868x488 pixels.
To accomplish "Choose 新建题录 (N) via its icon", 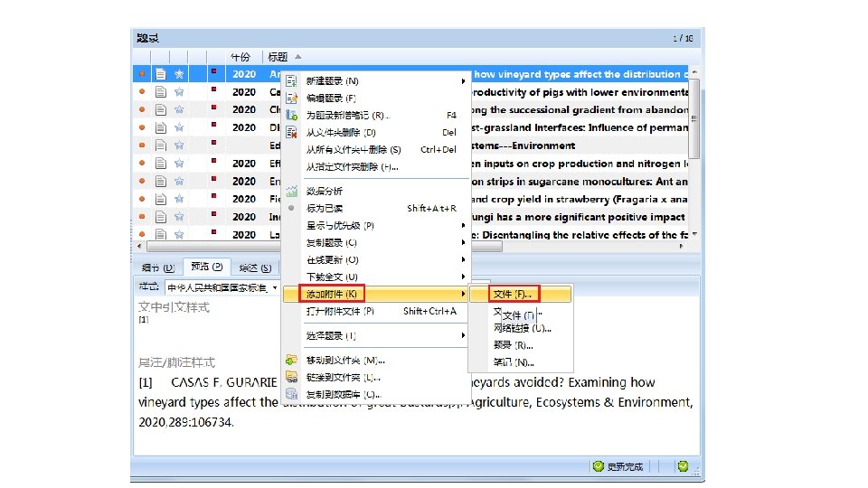I will pos(291,81).
